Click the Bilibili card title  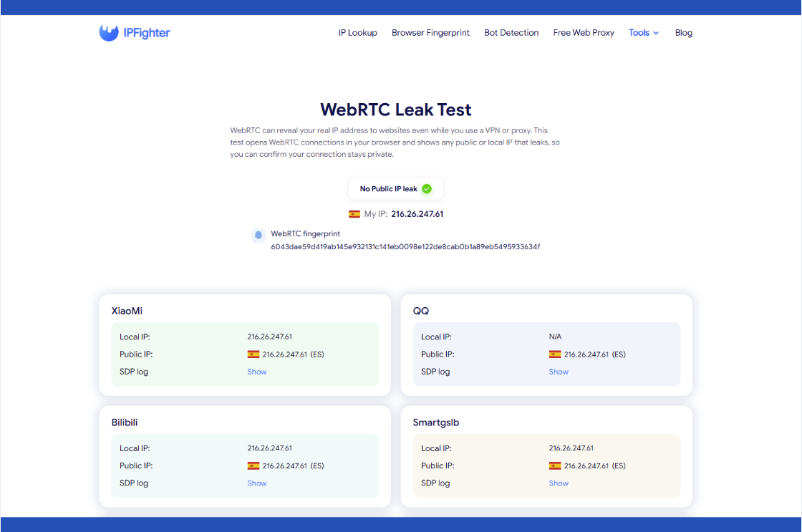coord(125,422)
